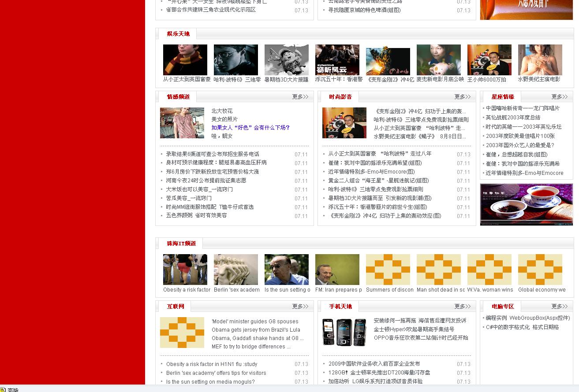Open link 录取结果6渠道可查公布郑招生服务电话
The height and width of the screenshot is (392, 579).
click(x=213, y=154)
